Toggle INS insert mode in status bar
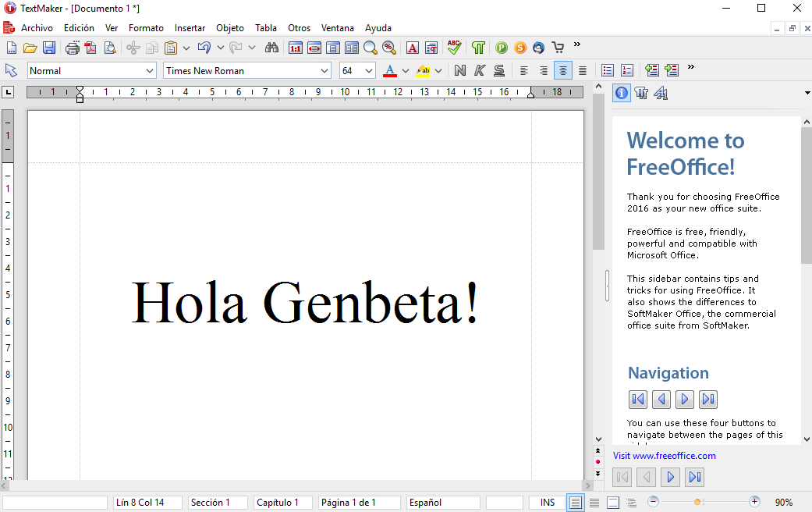The image size is (812, 512). click(x=548, y=502)
